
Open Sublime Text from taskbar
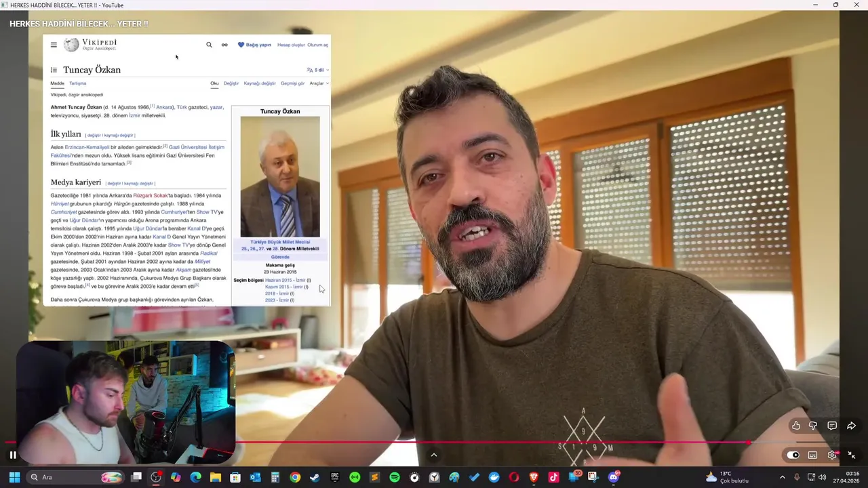click(x=374, y=477)
